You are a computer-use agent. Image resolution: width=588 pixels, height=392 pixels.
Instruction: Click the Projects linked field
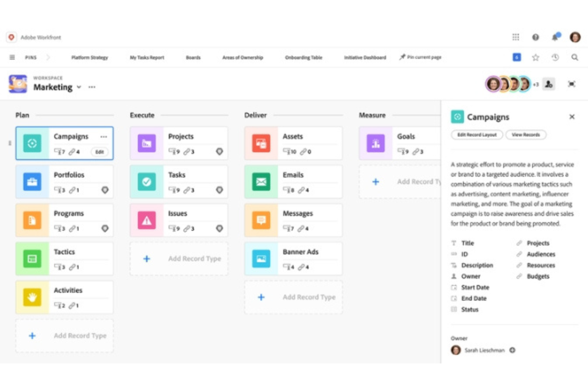tap(538, 243)
